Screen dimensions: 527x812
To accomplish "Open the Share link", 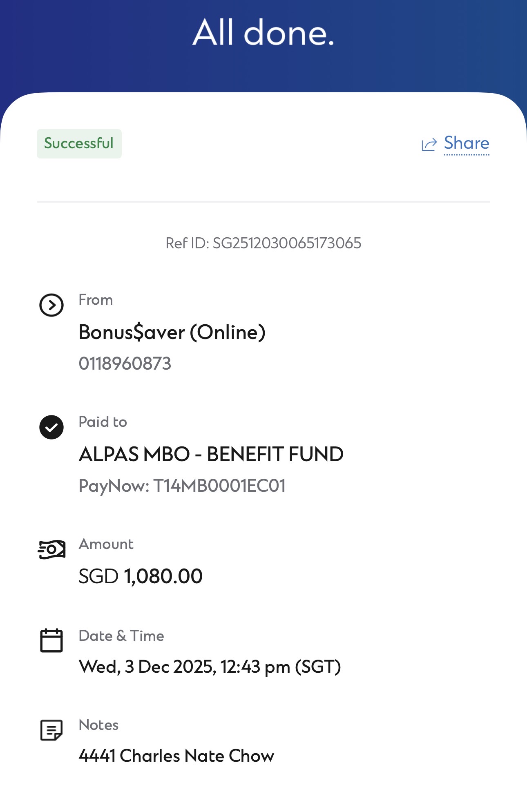I will click(x=467, y=143).
